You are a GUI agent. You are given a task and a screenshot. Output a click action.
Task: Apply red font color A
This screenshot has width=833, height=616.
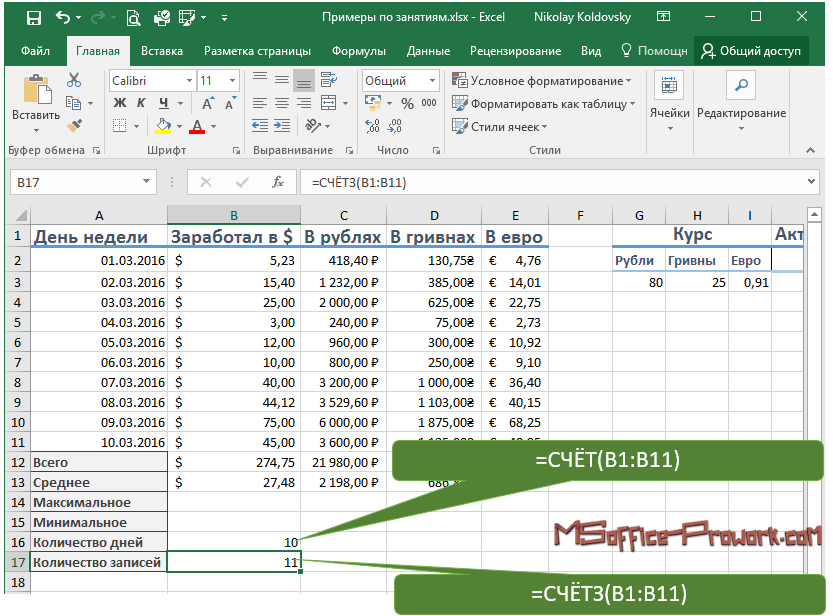coord(197,126)
